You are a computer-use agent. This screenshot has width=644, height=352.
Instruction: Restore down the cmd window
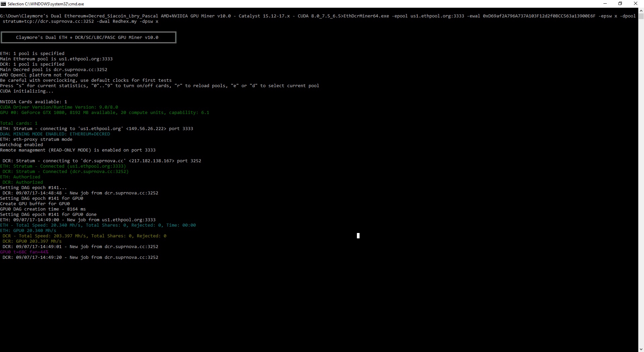click(x=620, y=4)
